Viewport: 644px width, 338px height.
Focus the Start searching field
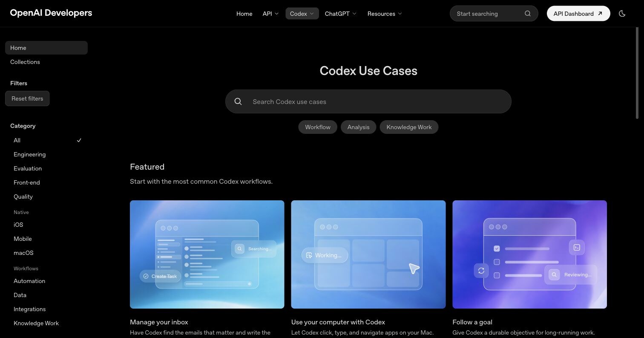point(494,14)
